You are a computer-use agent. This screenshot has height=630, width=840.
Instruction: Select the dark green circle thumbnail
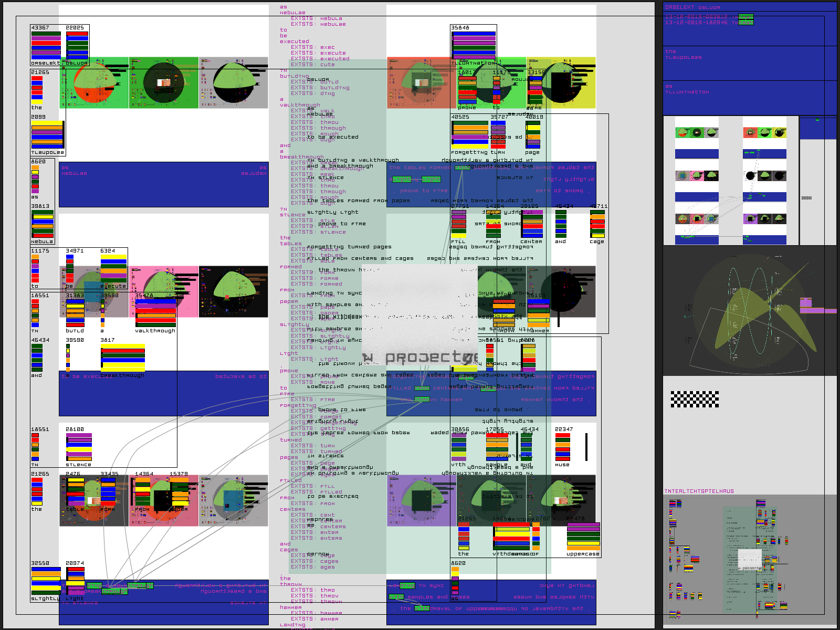(x=164, y=83)
